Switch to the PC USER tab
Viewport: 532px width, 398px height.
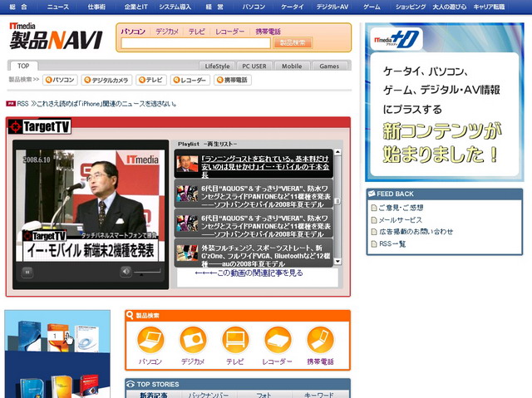(x=254, y=66)
